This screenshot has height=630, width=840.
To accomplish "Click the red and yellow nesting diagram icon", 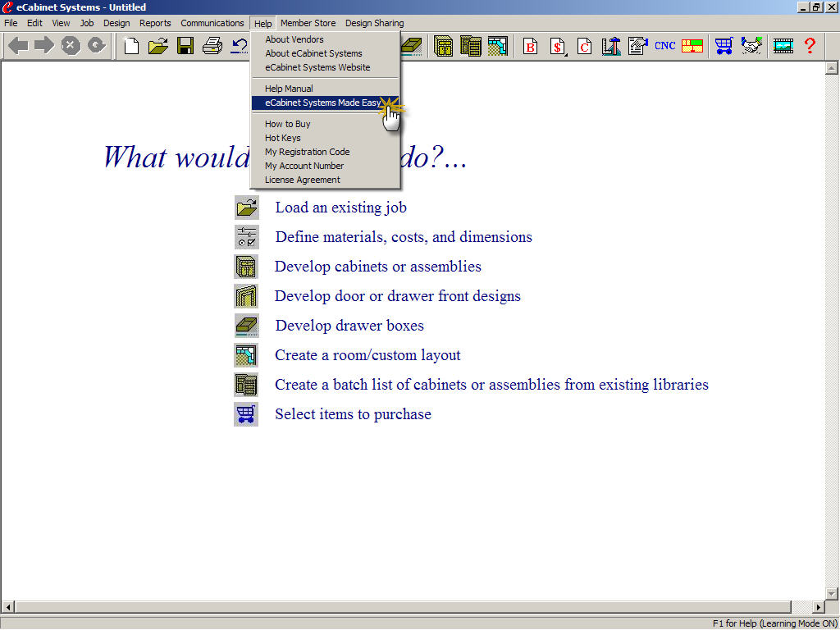I will click(x=692, y=46).
